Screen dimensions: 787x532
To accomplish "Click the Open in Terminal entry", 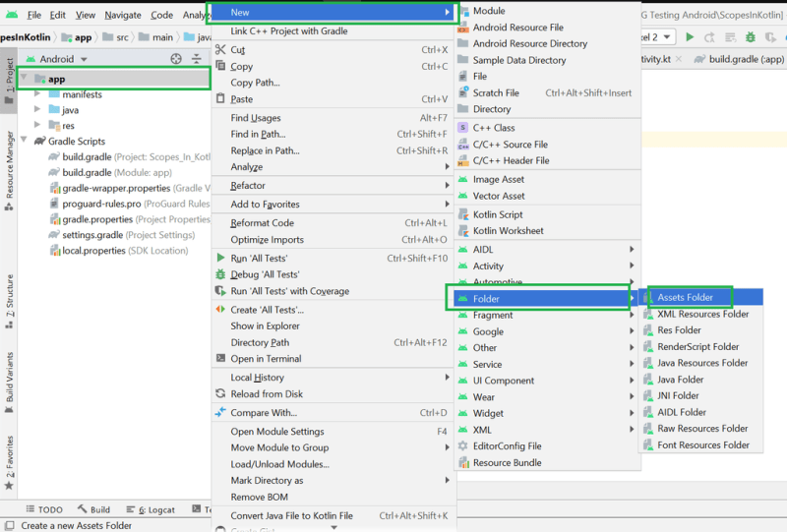I will coord(333,359).
